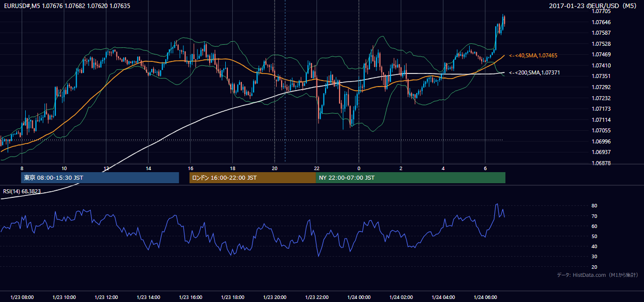The image size is (644, 302).
Task: Click price axis value 1.07469
Action: [x=601, y=55]
